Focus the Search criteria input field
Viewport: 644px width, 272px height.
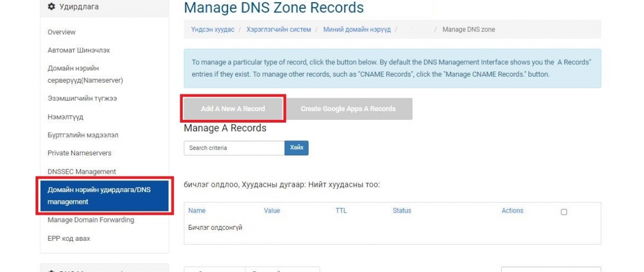pos(234,148)
